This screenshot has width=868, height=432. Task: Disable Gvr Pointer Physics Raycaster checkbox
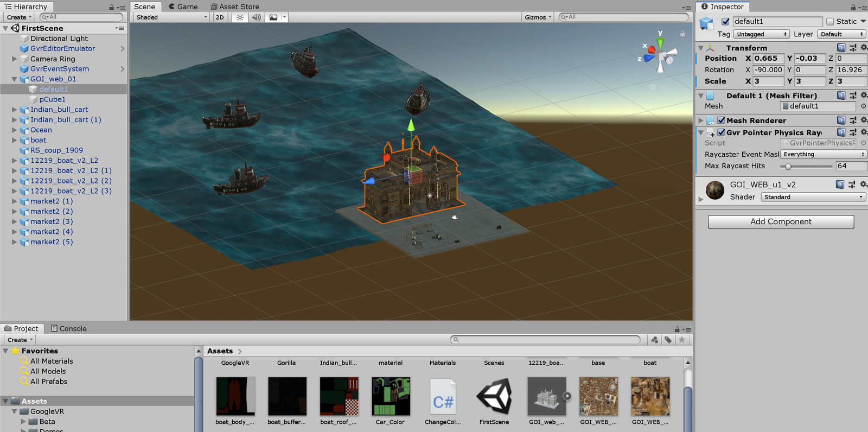[x=721, y=132]
